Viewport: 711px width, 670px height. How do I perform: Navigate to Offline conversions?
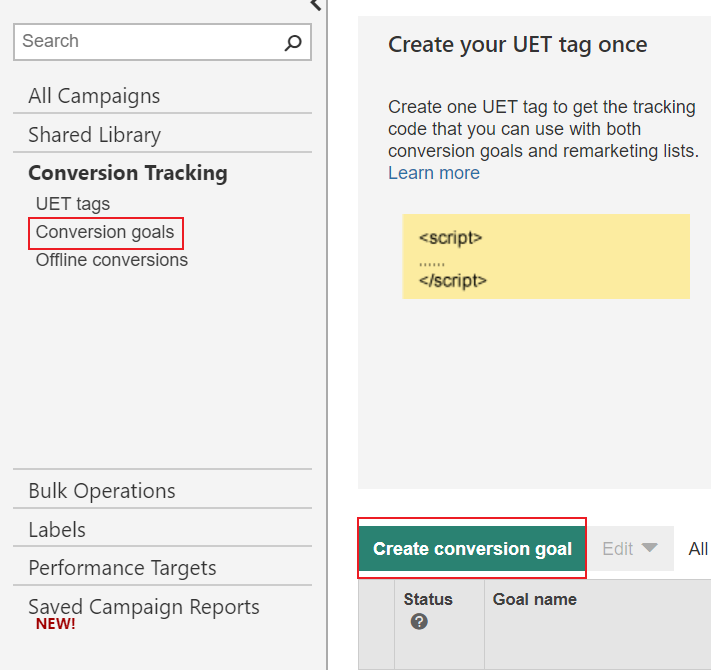[x=112, y=260]
